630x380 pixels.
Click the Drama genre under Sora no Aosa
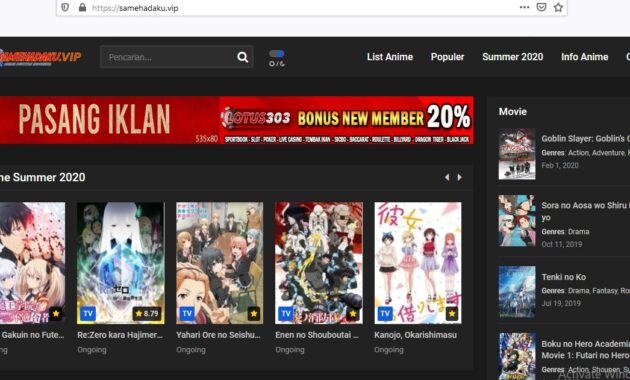579,232
